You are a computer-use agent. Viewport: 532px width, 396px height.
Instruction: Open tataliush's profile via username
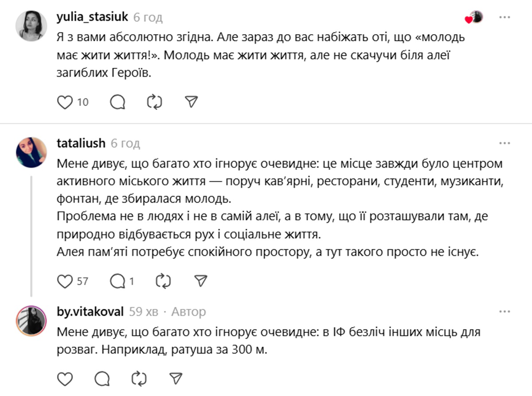point(81,143)
